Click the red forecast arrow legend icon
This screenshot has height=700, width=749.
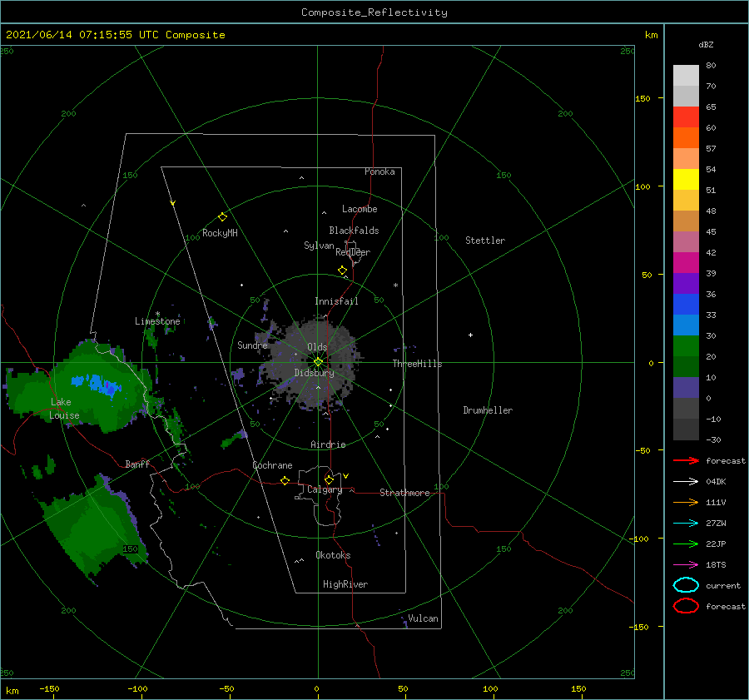click(x=686, y=460)
